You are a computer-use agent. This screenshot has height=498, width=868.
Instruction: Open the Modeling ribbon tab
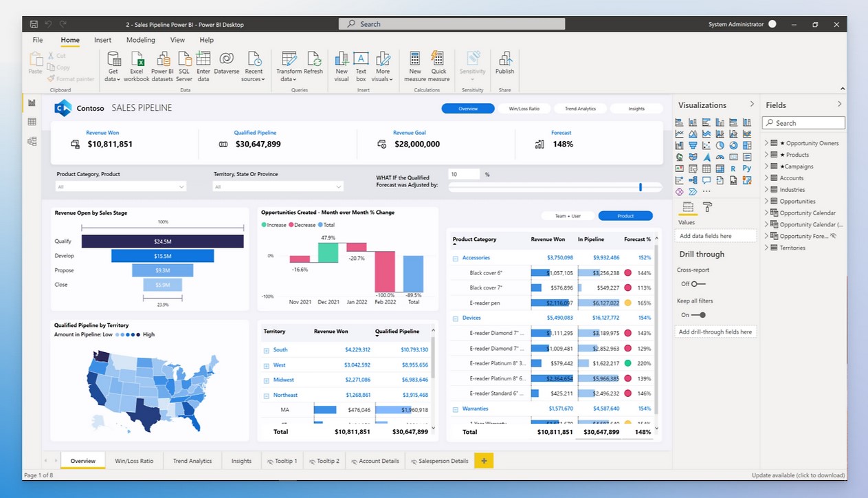(140, 40)
